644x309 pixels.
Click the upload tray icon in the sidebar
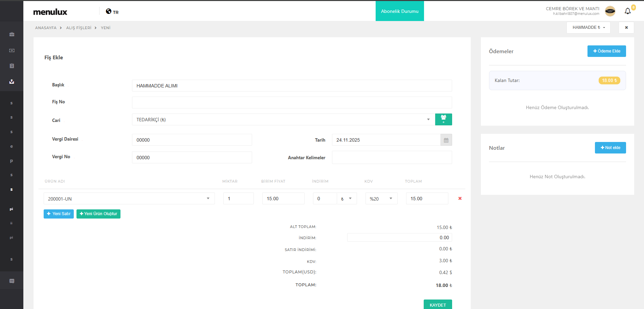click(x=12, y=81)
